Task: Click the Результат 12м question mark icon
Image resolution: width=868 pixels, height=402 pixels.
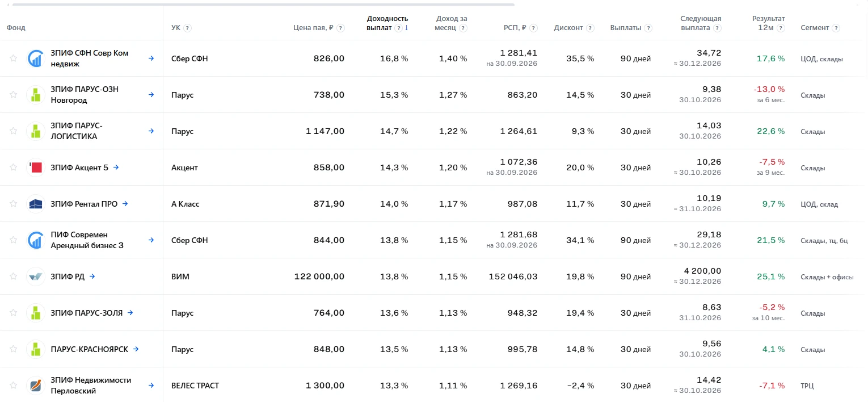Action: tap(781, 28)
